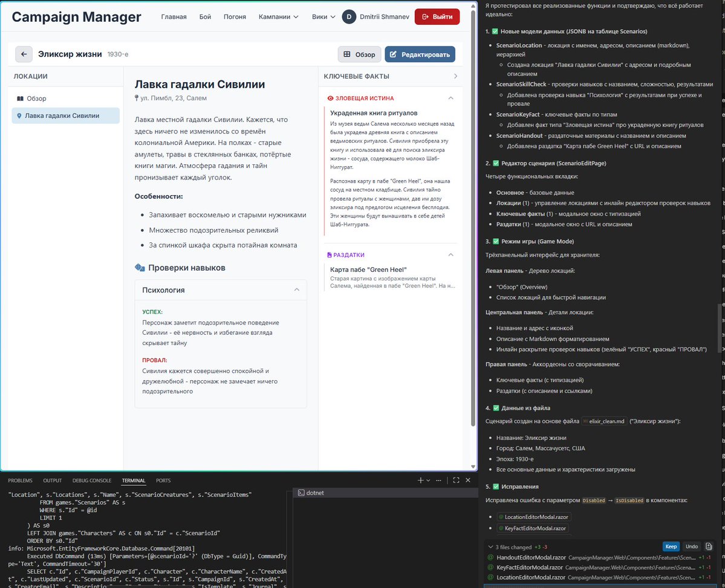Open the Погоня page
Viewport: 725px width, 588px height.
(x=235, y=17)
